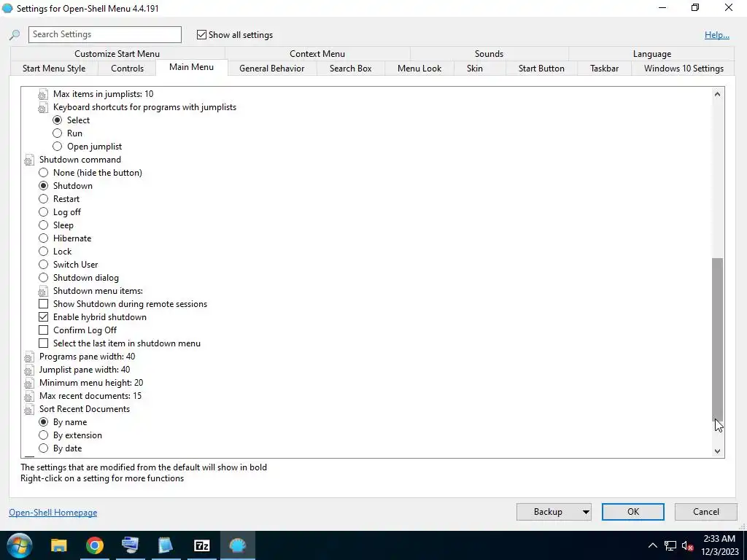Viewport: 747px width, 560px height.
Task: Select Restart as the shutdown command
Action: click(x=43, y=199)
